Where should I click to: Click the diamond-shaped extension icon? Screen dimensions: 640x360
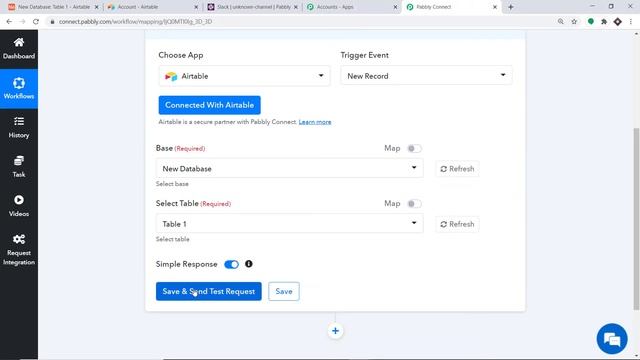tap(618, 22)
